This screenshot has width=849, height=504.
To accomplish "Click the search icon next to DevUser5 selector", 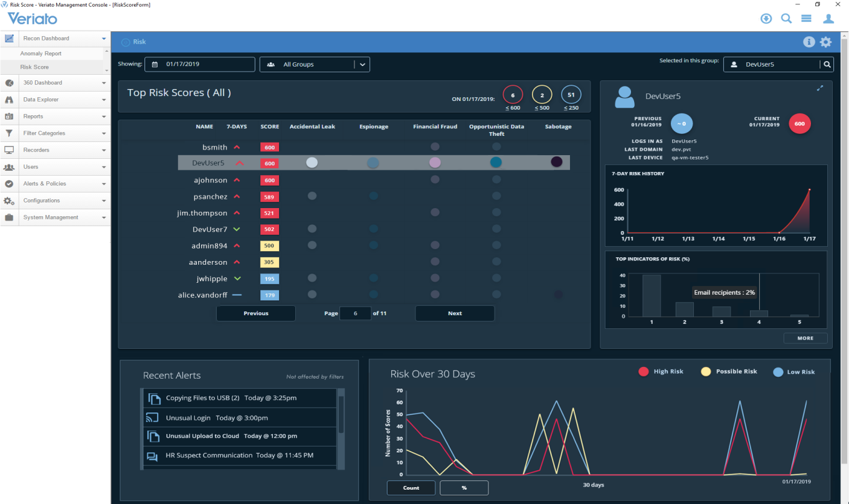I will pos(827,64).
